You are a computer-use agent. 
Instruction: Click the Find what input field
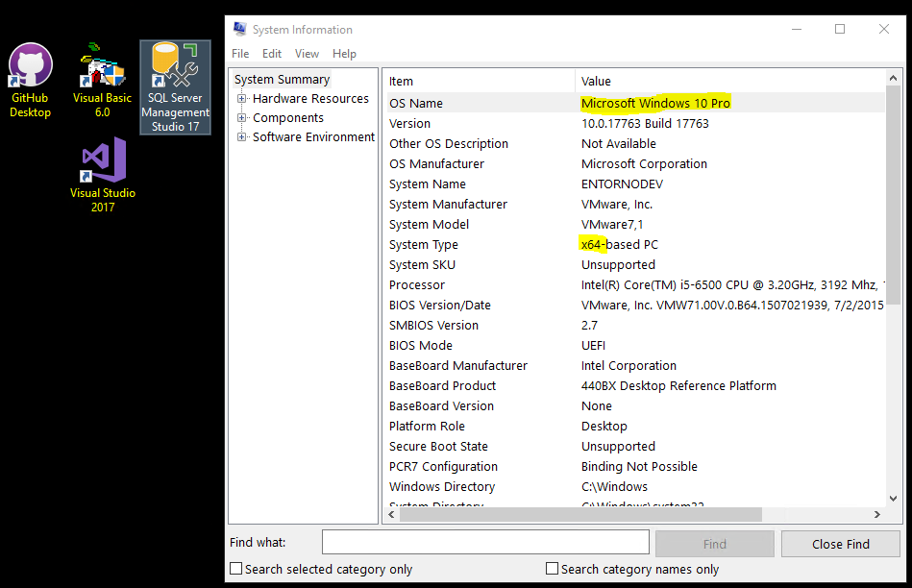[x=485, y=542]
